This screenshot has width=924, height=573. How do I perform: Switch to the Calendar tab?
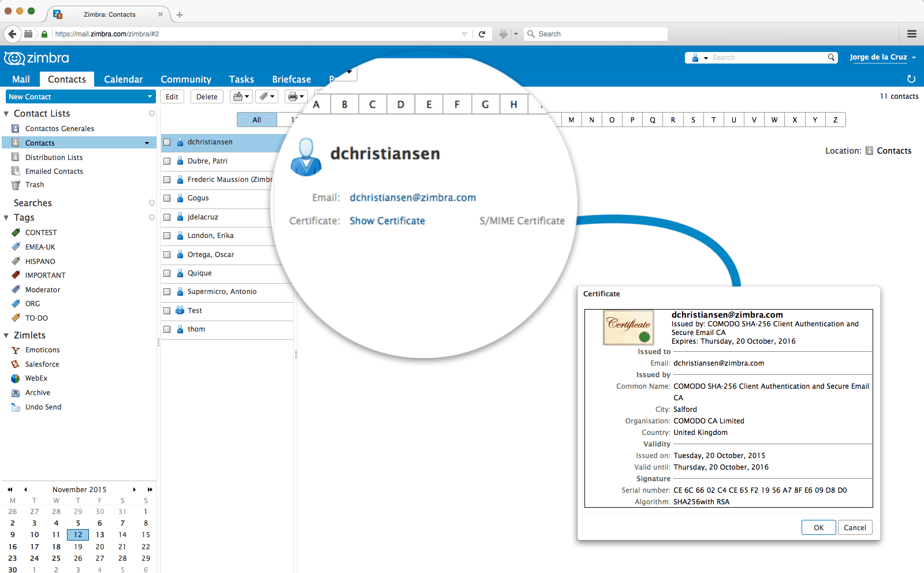[124, 79]
